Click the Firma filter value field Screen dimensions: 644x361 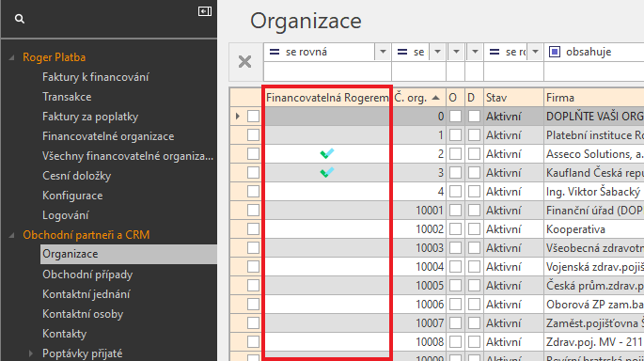(x=594, y=71)
